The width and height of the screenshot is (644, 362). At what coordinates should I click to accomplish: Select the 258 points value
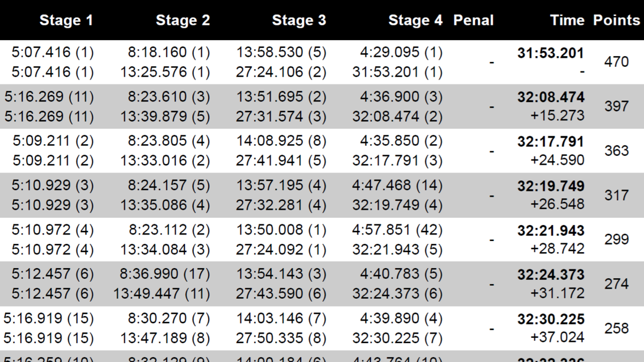(x=616, y=328)
